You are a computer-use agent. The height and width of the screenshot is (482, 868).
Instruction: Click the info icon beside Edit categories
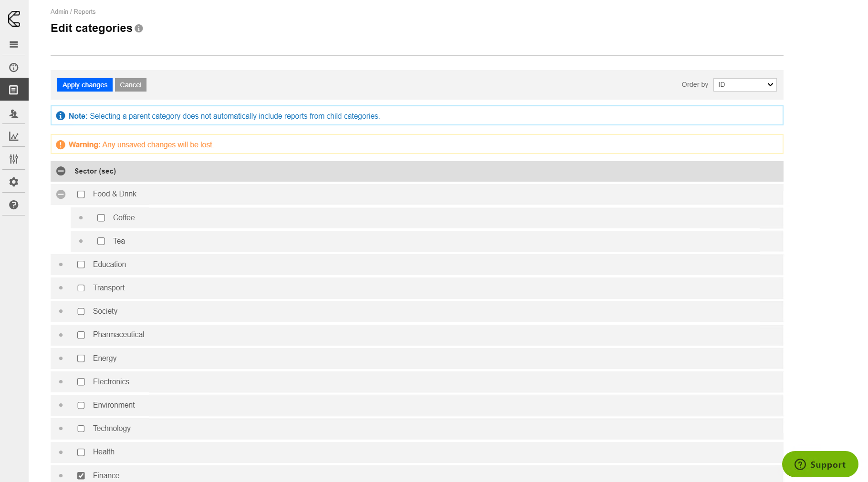[139, 29]
